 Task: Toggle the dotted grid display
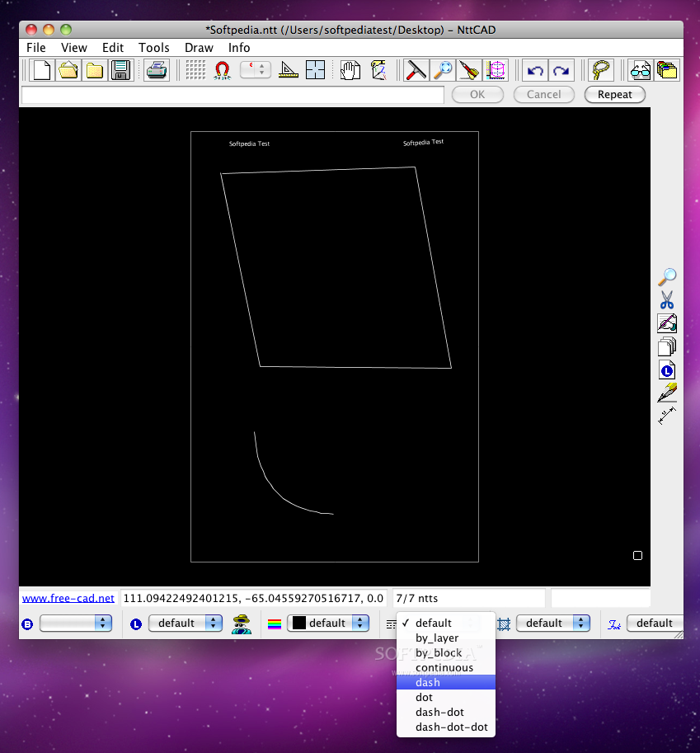[x=195, y=71]
